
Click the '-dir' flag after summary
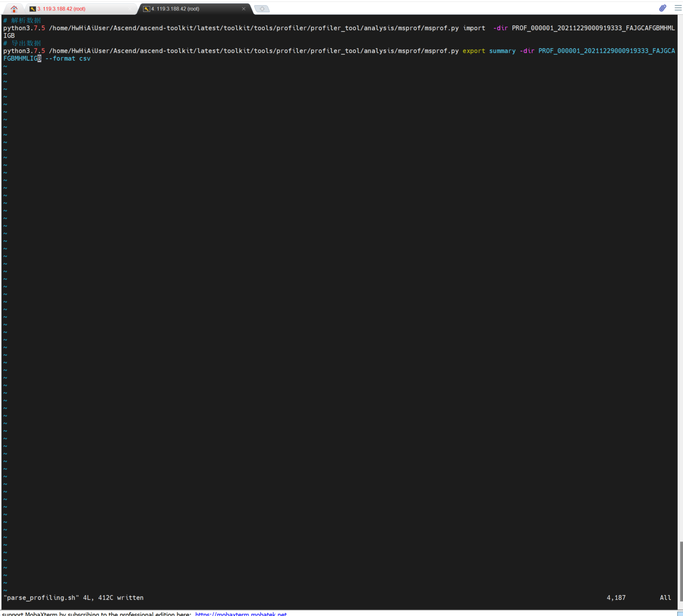527,51
